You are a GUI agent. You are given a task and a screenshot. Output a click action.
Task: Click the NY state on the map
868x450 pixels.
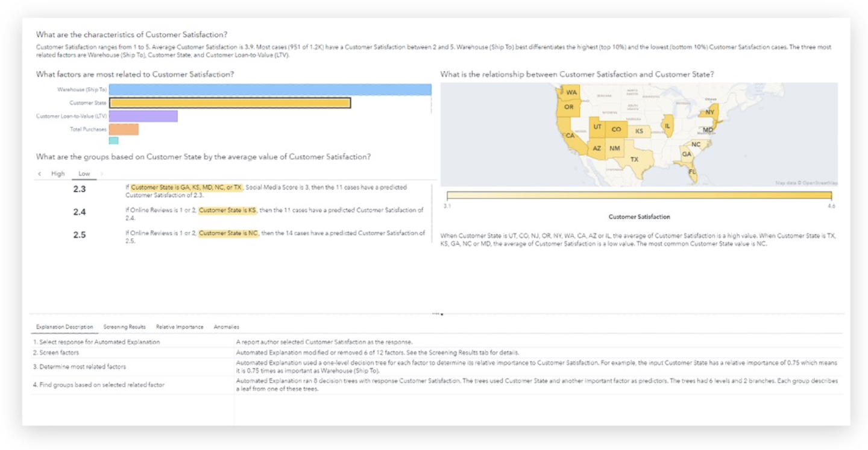(x=709, y=113)
